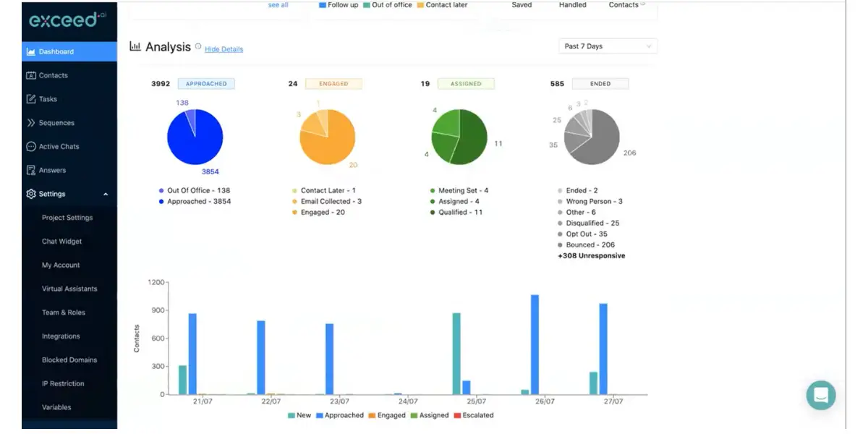Open Blocked Domains settings
868x434 pixels.
coord(69,359)
